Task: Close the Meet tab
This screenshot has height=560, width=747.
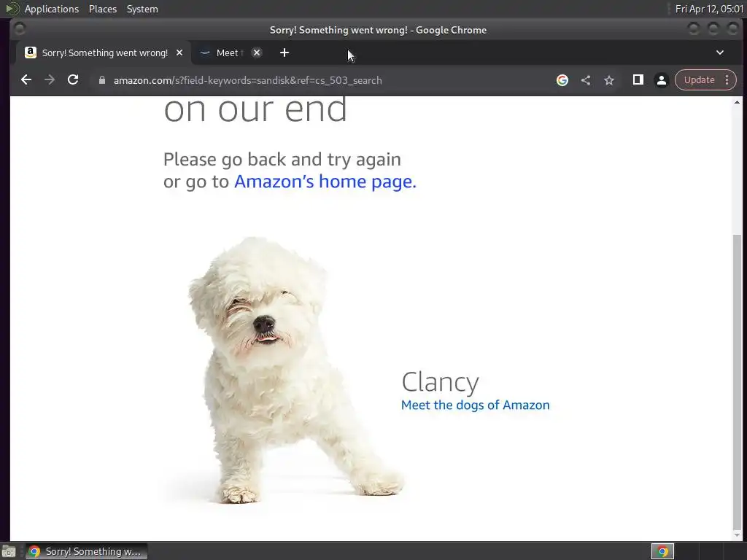Action: [257, 52]
